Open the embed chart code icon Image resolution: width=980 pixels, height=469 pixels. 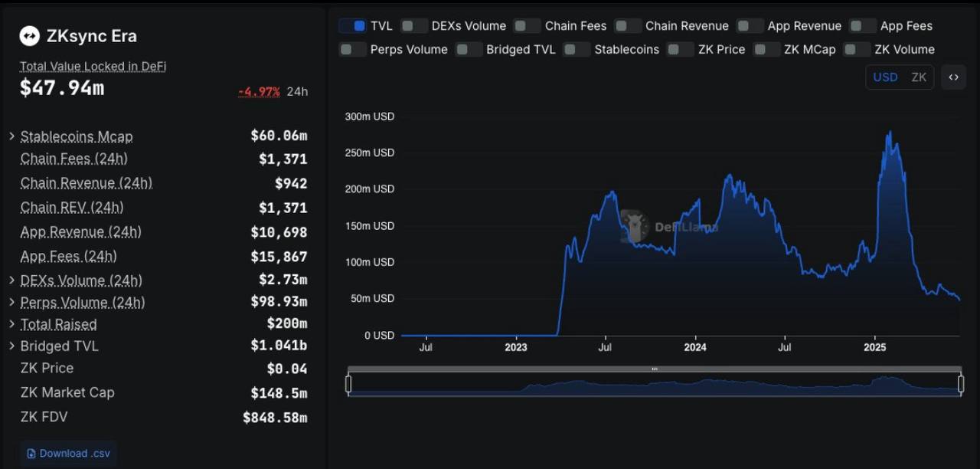coord(953,77)
